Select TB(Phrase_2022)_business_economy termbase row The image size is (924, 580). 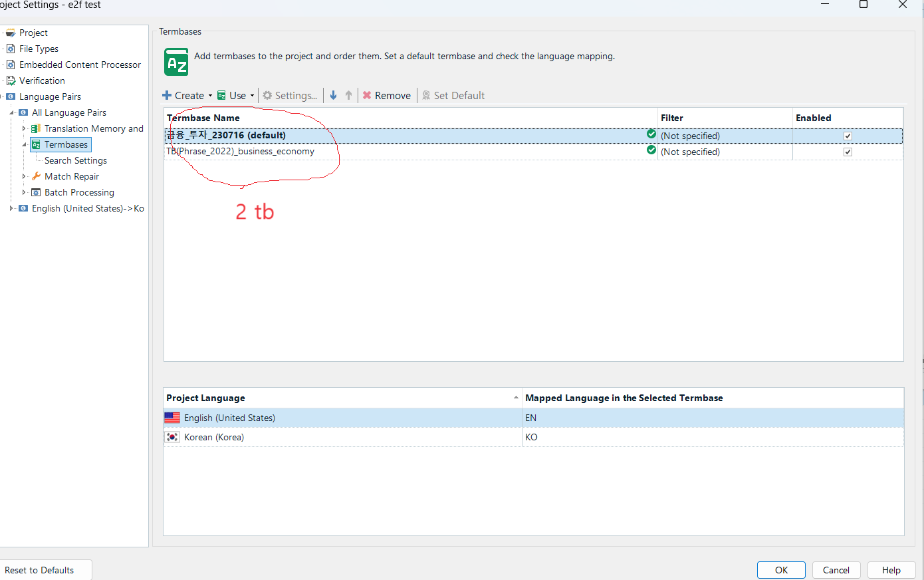pos(533,152)
